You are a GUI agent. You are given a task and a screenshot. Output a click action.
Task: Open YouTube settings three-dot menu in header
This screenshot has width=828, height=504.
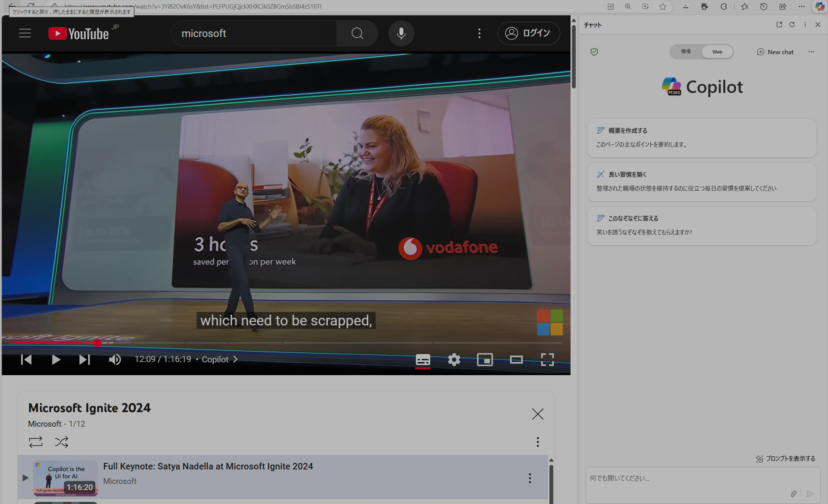pos(479,34)
